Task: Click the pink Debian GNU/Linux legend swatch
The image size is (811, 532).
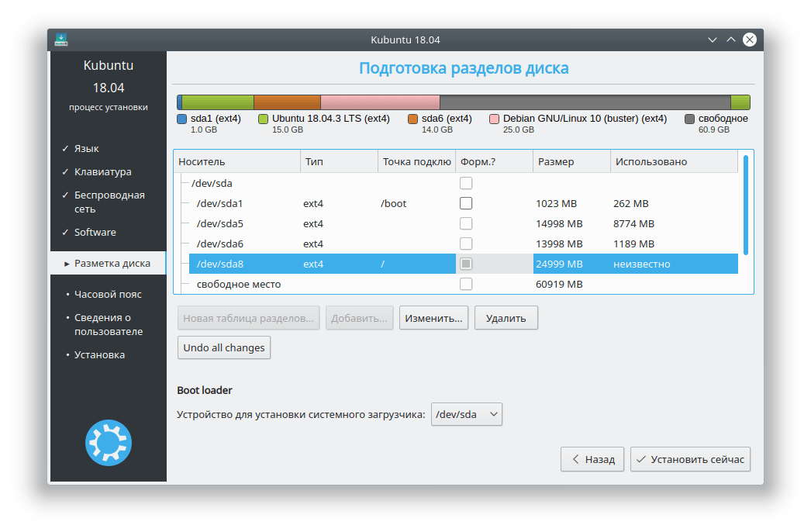Action: (x=494, y=119)
